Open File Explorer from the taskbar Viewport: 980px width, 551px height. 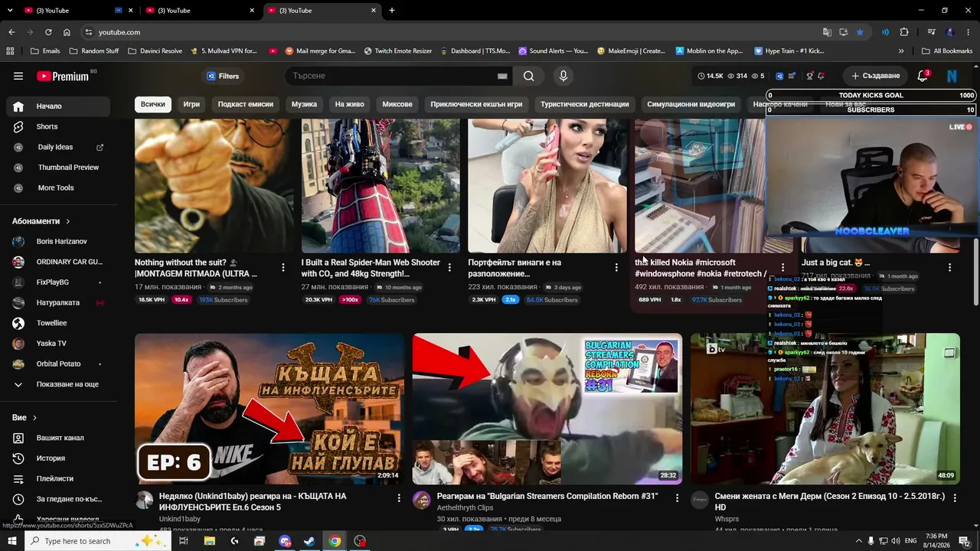coord(209,541)
